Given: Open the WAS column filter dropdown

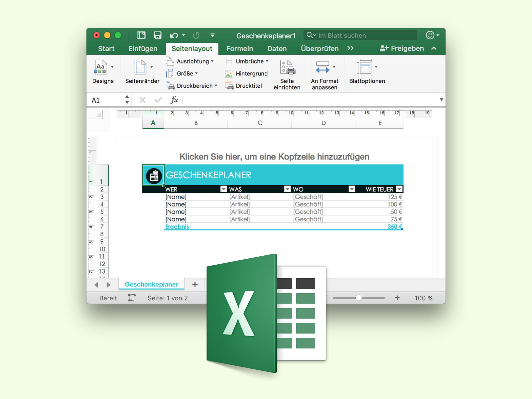Looking at the screenshot, I should click(x=288, y=189).
